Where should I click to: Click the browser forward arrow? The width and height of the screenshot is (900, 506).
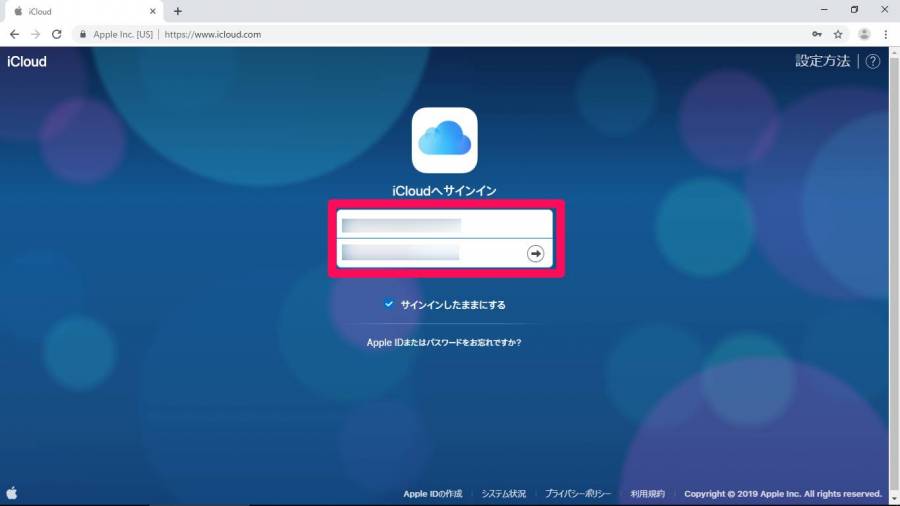(x=36, y=34)
